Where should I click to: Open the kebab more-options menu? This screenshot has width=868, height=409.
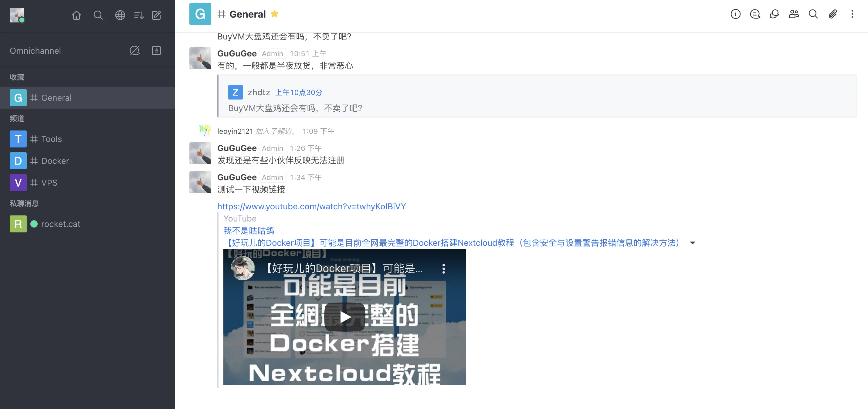[x=852, y=14]
